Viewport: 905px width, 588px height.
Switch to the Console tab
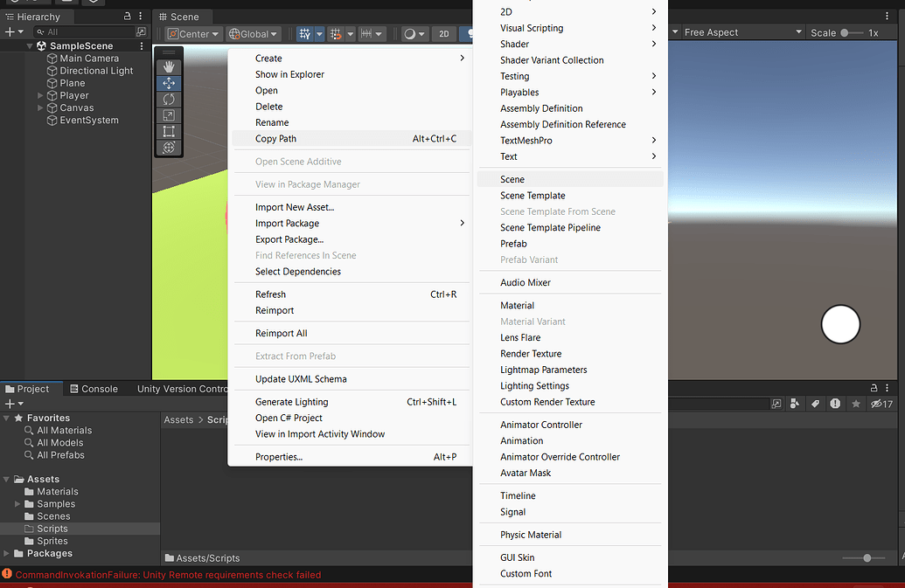point(94,388)
